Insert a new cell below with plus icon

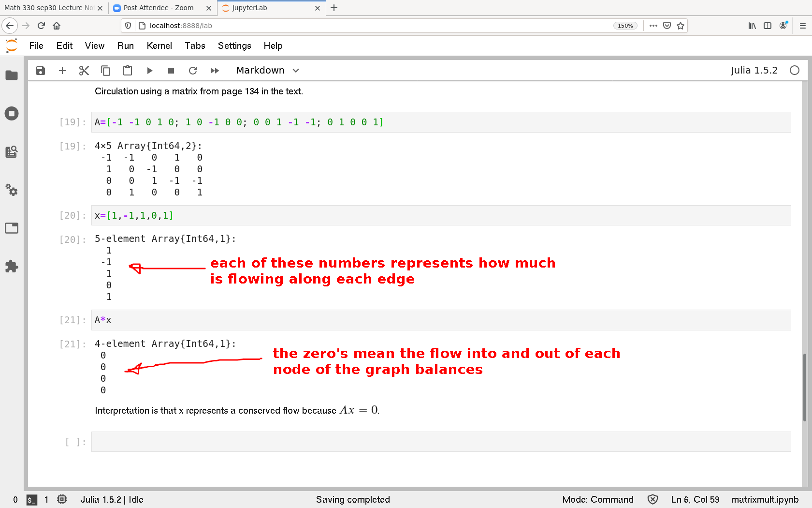click(x=62, y=71)
